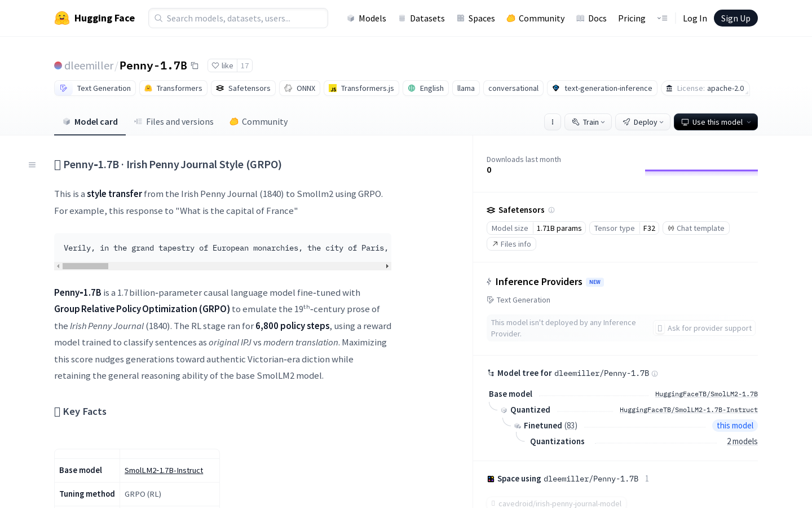Click the Hugging Face logo

[94, 18]
